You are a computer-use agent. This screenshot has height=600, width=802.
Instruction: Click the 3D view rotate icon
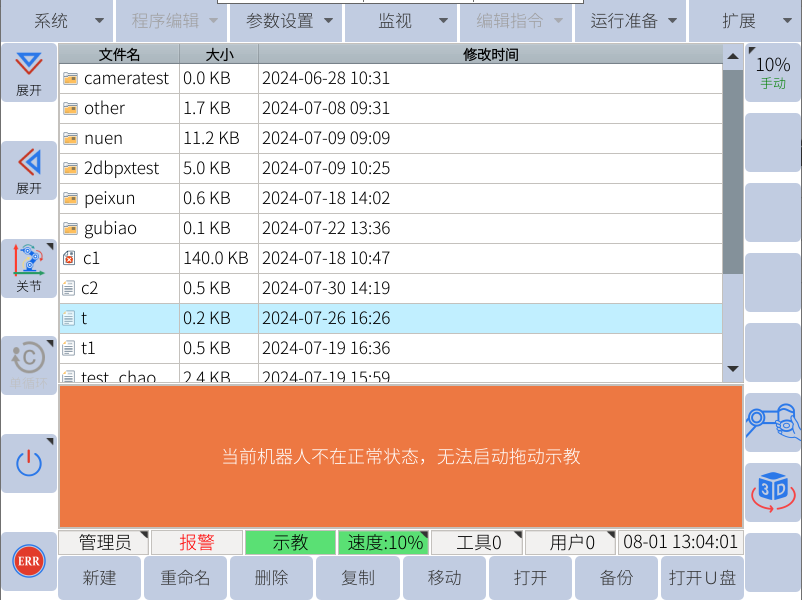point(773,490)
